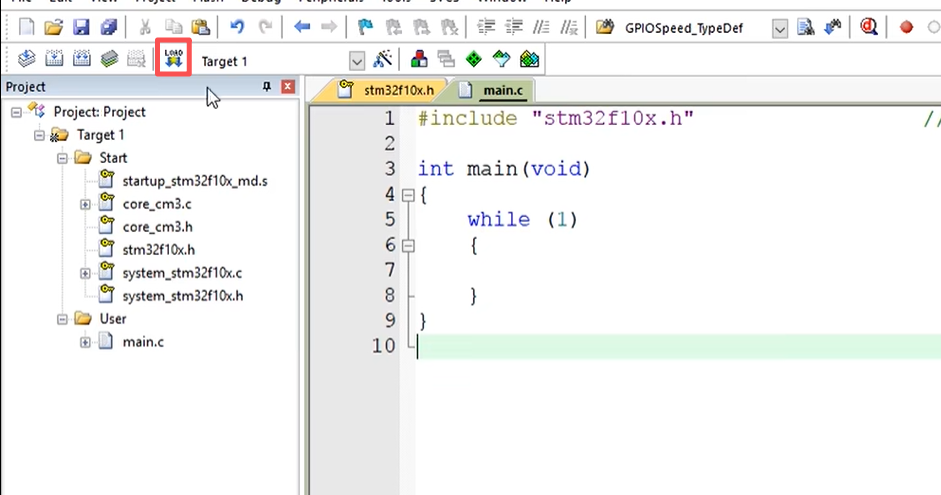Collapse the Start folder group
This screenshot has width=941, height=495.
pyautogui.click(x=62, y=158)
